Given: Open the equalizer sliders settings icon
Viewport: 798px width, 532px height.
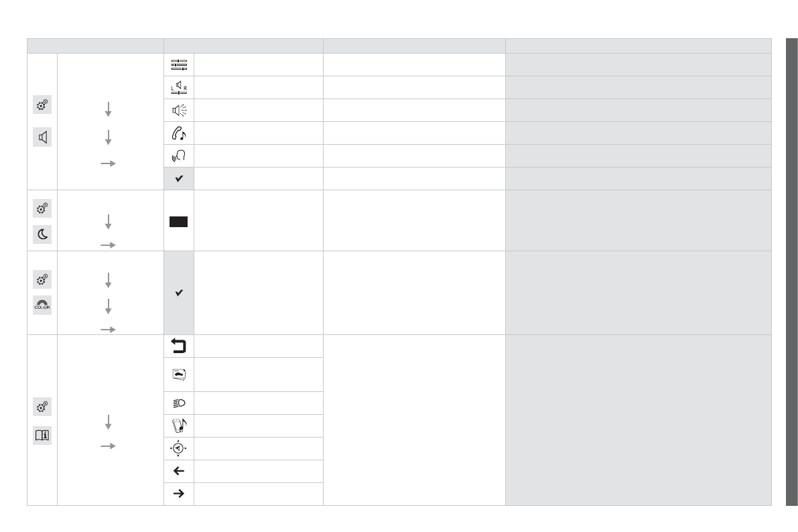Looking at the screenshot, I should [179, 65].
